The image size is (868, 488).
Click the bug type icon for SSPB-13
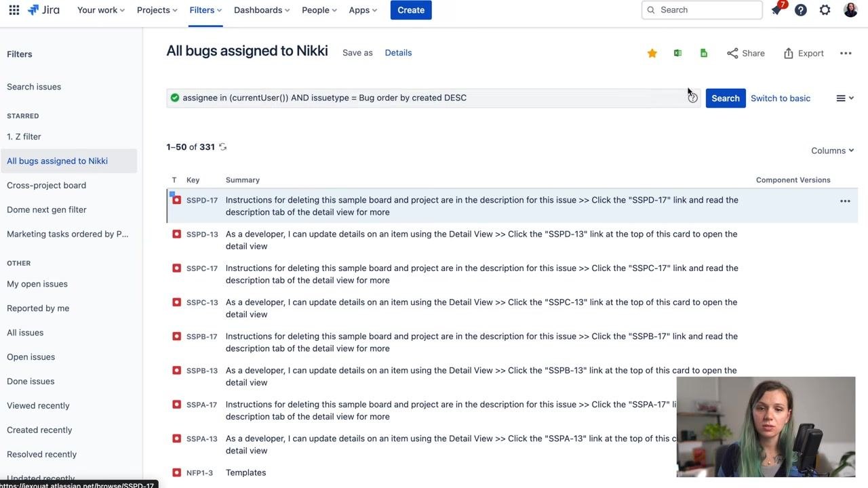[176, 370]
